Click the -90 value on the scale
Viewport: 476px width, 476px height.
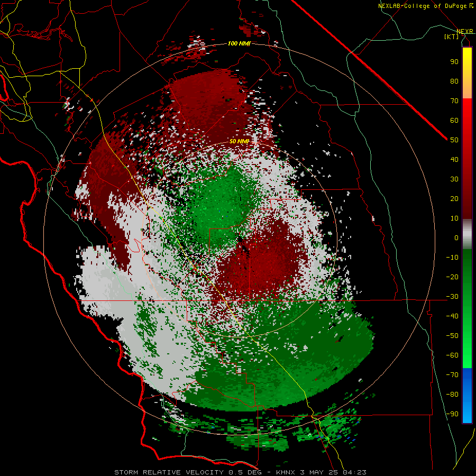[452, 414]
